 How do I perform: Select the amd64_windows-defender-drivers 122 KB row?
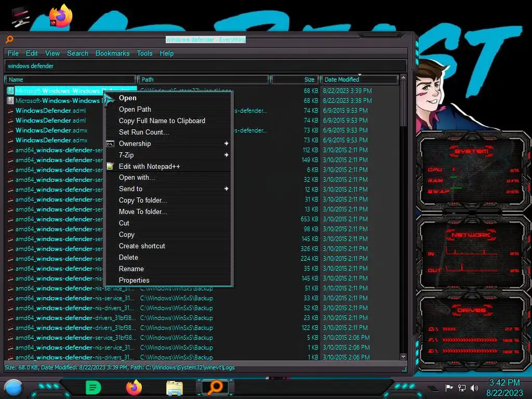(202, 328)
